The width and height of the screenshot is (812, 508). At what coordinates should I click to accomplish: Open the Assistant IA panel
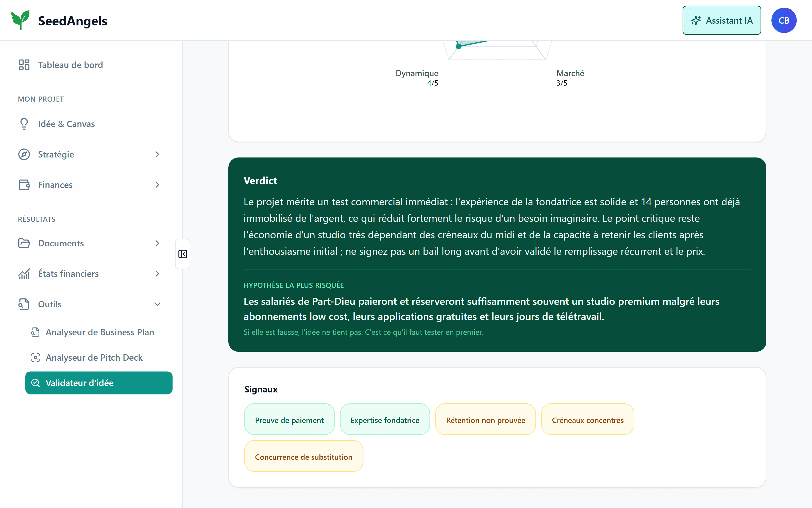click(721, 21)
